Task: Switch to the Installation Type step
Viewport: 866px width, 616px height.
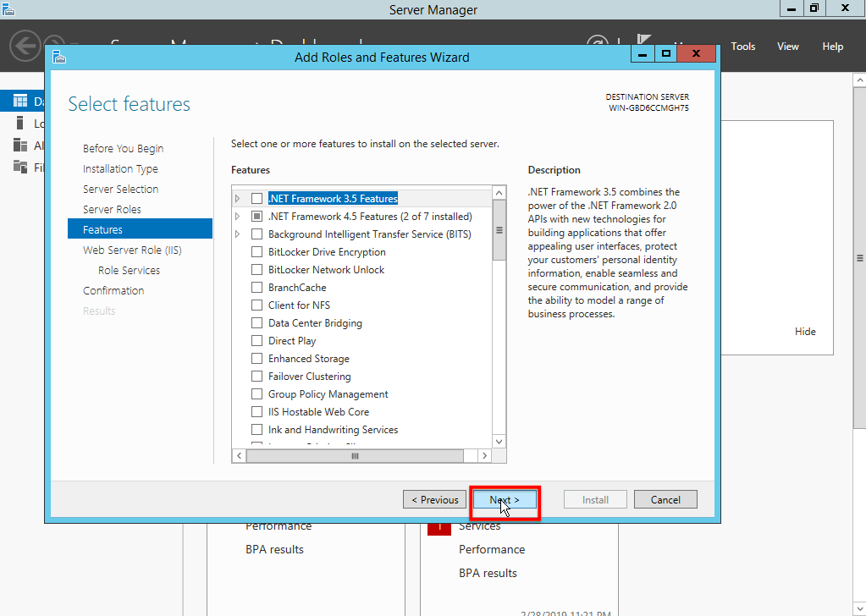Action: coord(120,169)
